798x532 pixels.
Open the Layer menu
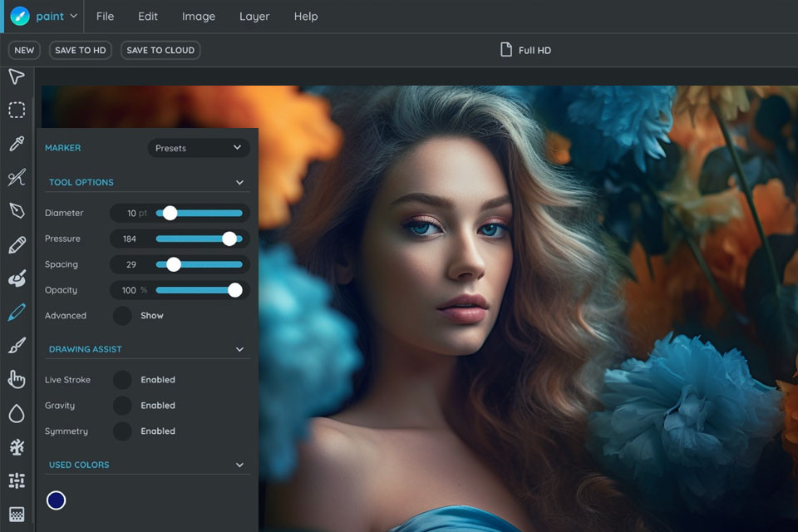[x=254, y=16]
